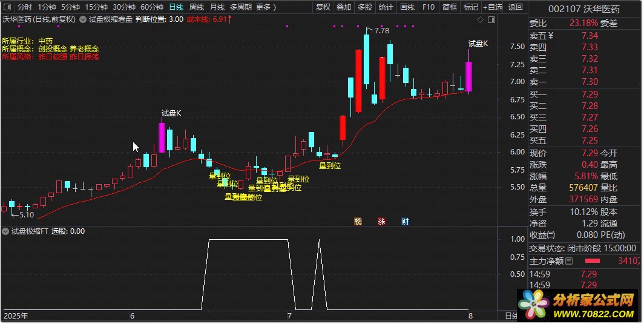
Task: Toggle the right panel icon in chart header
Action: (491, 19)
